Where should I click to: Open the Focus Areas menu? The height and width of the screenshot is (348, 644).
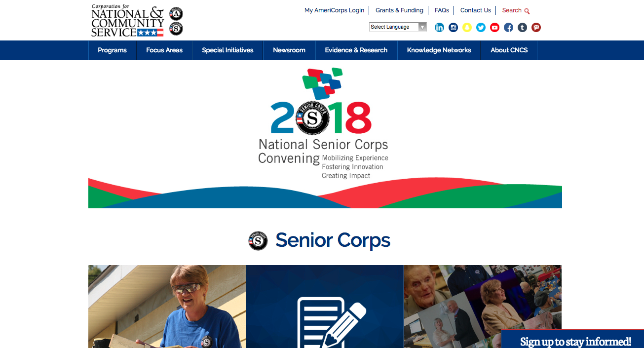164,50
